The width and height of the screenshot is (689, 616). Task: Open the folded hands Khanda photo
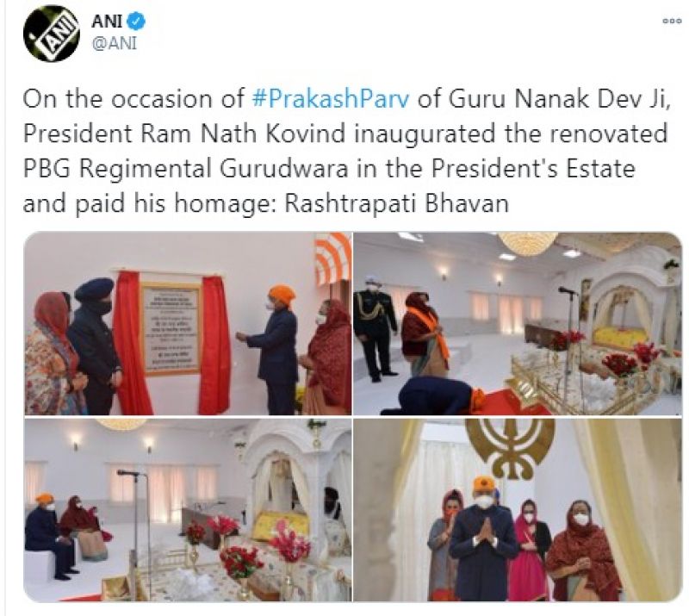tap(518, 509)
